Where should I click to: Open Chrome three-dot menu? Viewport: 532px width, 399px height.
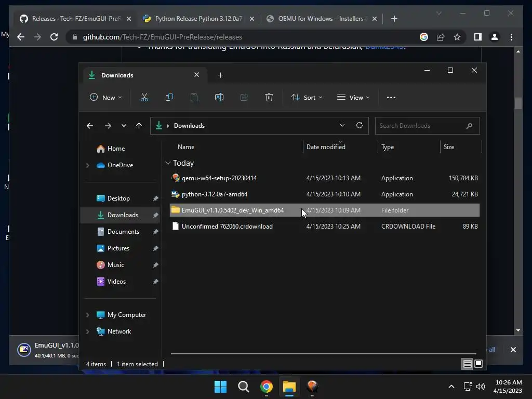(511, 37)
